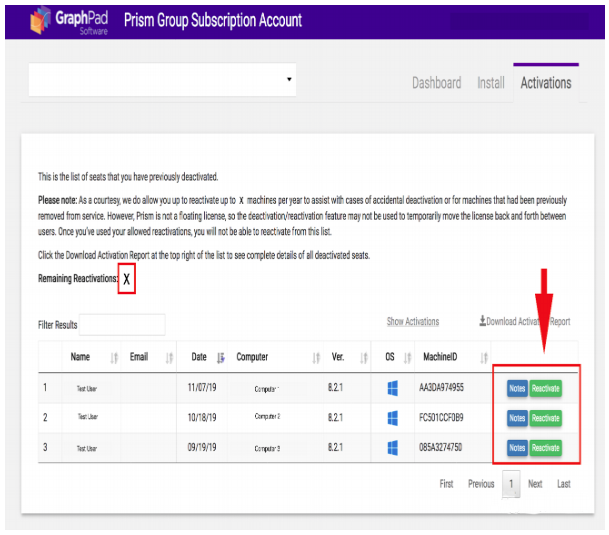This screenshot has height=535, width=609.
Task: Reactivate machine FC501CCF0B9
Action: (x=546, y=418)
